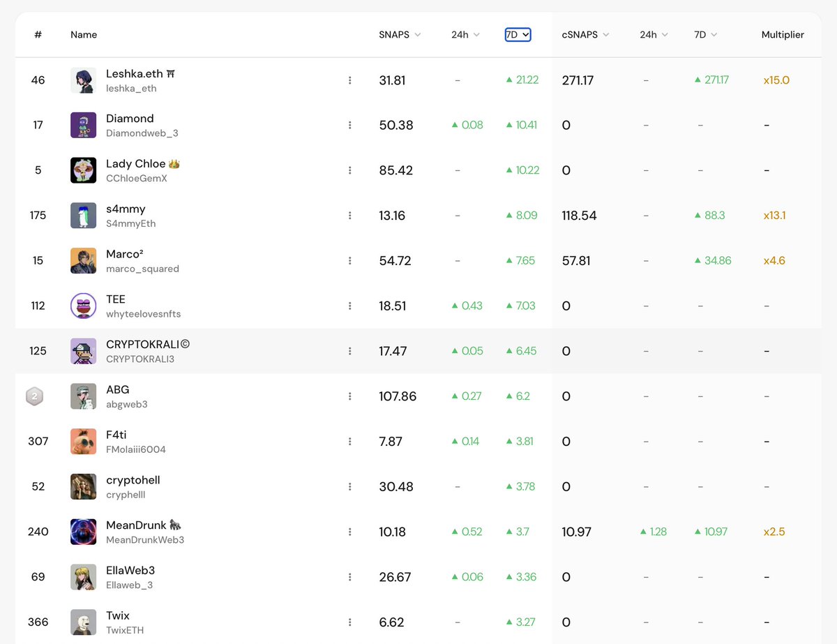The width and height of the screenshot is (837, 644).
Task: Open the three-dot menu for s4mmy
Action: click(349, 216)
